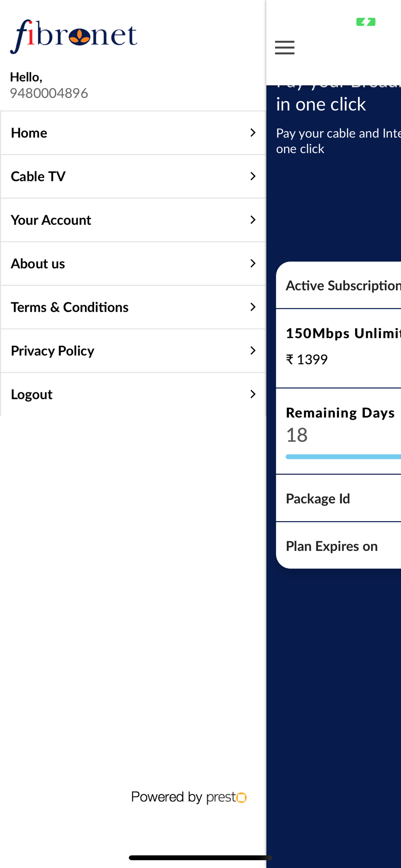Screen dimensions: 401x868
Task: Tap the arrow beside Logout
Action: point(253,394)
